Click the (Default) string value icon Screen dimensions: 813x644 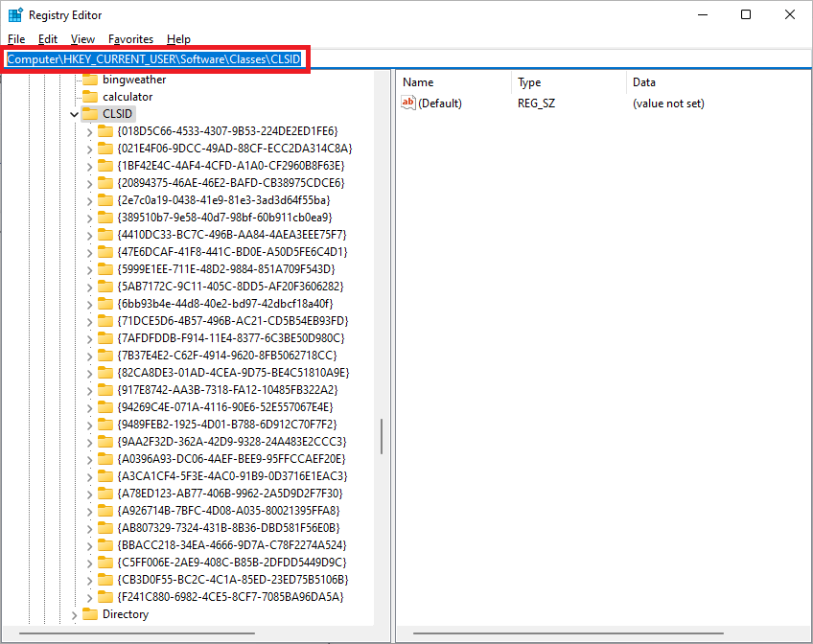coord(408,103)
